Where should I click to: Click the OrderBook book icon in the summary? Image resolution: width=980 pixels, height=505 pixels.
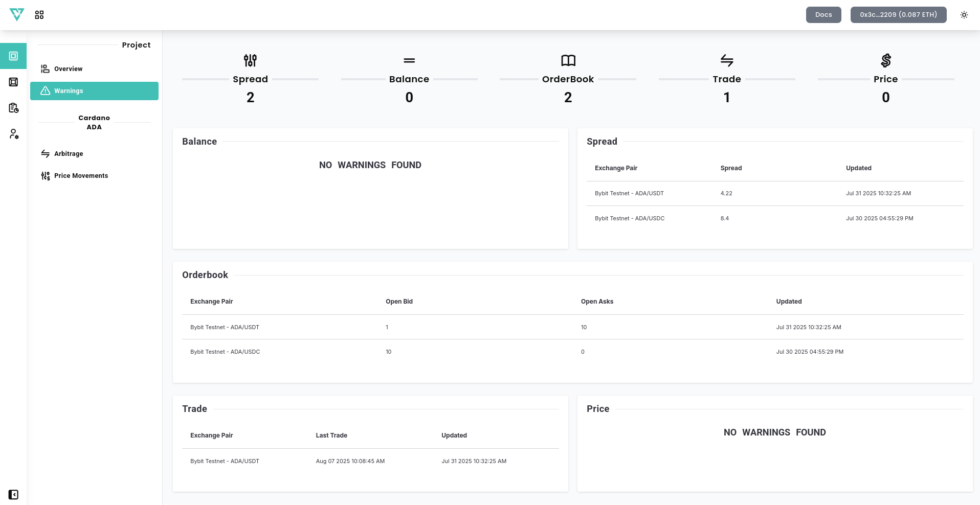(568, 61)
